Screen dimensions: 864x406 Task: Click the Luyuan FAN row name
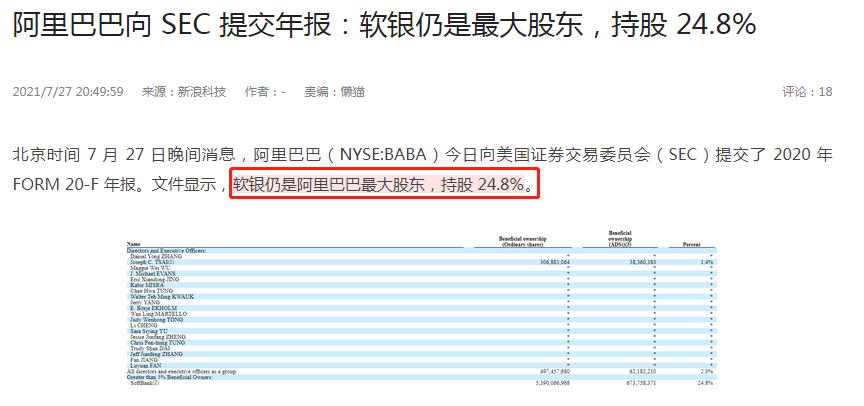pos(145,365)
